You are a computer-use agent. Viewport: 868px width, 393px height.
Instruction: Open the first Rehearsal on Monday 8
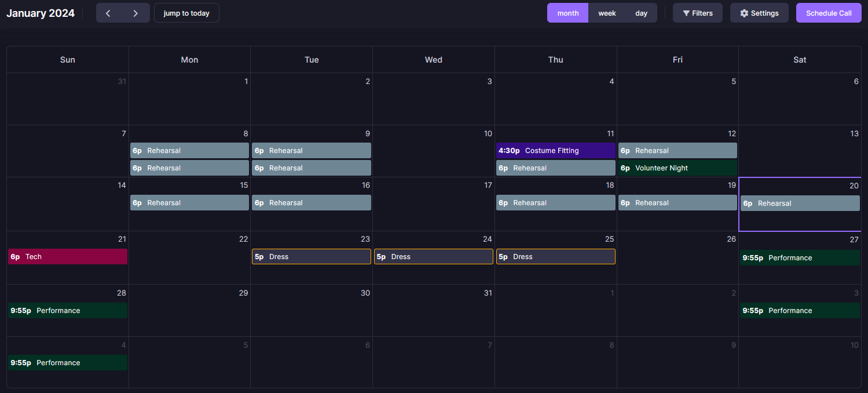189,151
